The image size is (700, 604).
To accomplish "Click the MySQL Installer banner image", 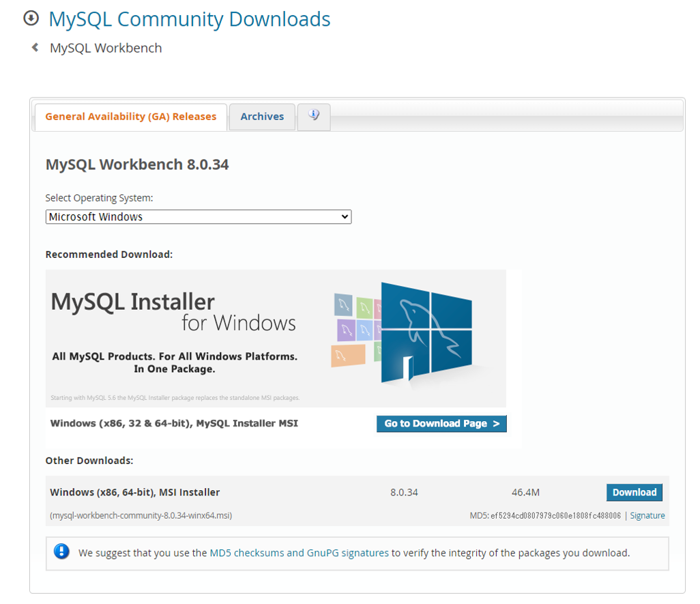I will coord(276,338).
